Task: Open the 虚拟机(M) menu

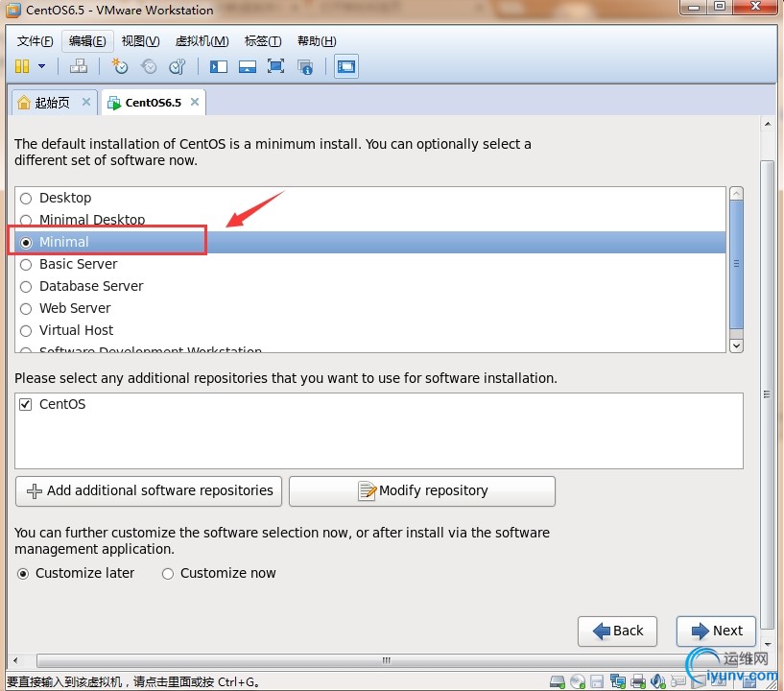Action: [x=202, y=41]
